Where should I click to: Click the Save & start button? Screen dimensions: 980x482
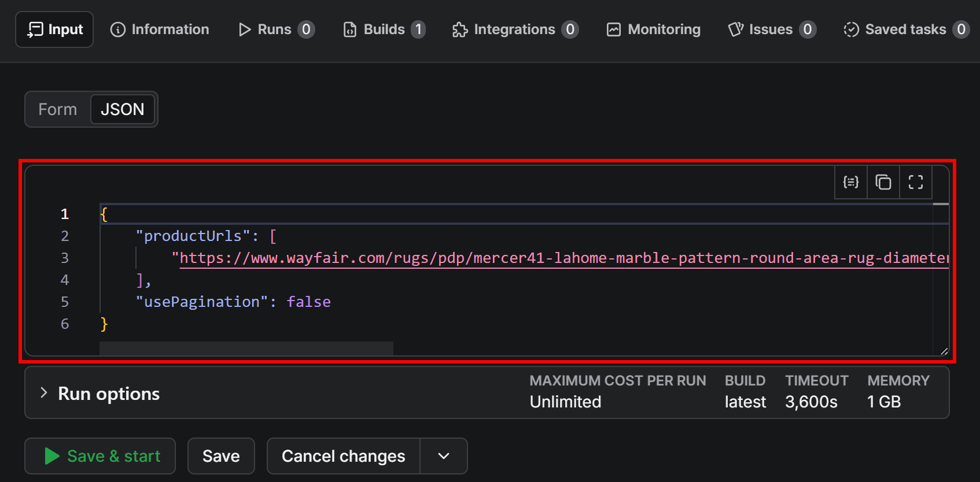tap(100, 456)
